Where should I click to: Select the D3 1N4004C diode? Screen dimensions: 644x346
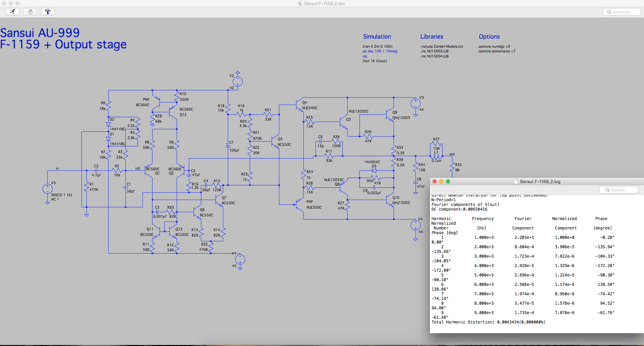[374, 171]
